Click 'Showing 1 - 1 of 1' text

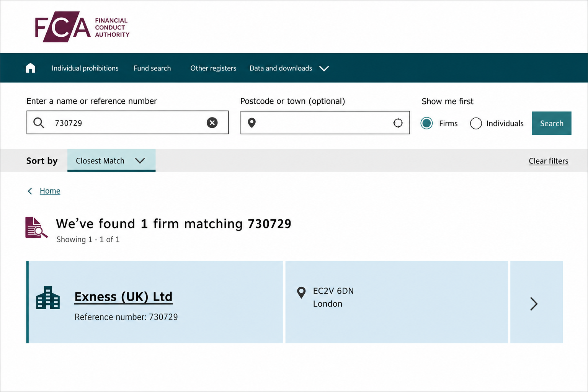click(x=88, y=239)
